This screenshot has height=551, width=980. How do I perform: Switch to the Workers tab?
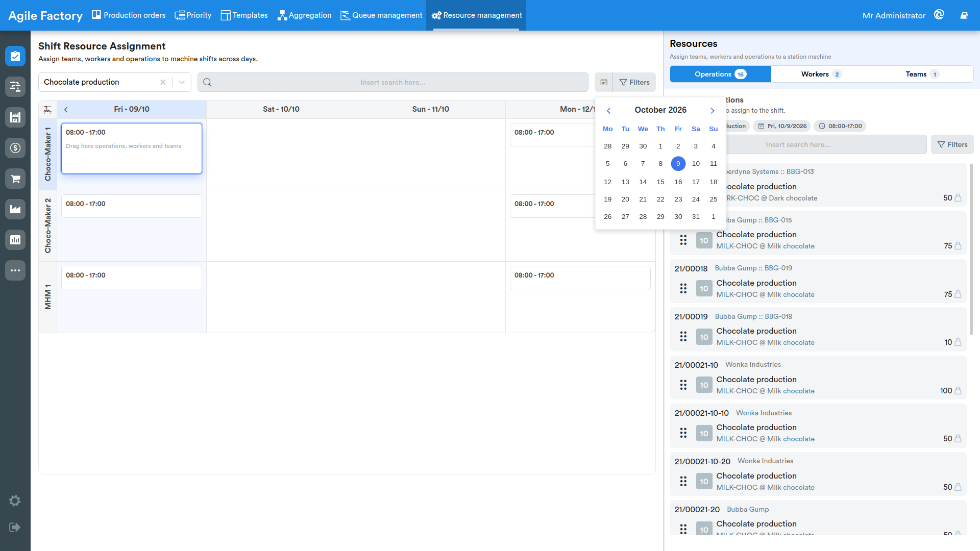click(x=821, y=74)
